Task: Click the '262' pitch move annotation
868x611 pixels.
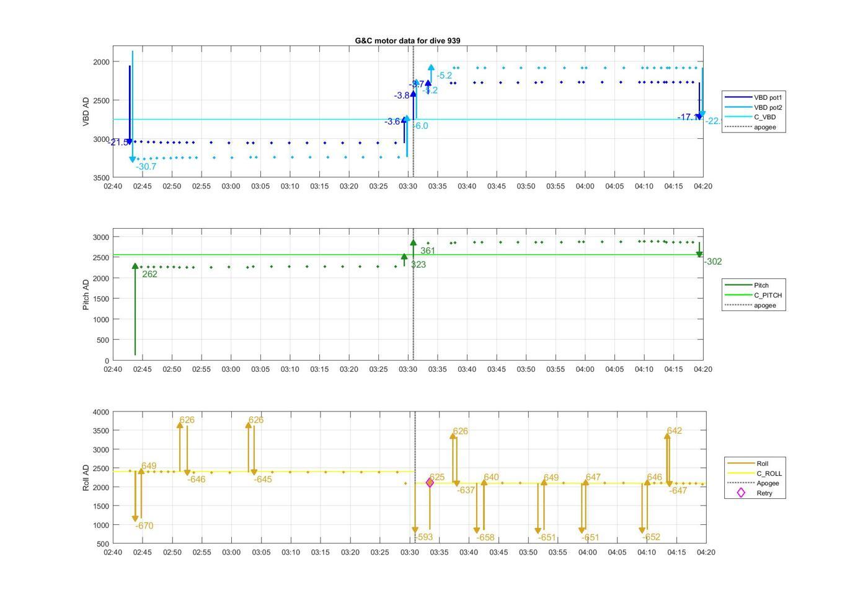Action: point(149,274)
